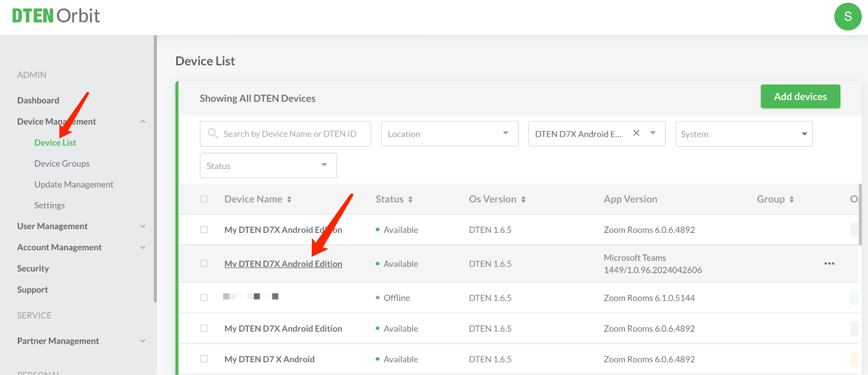Open the three-dot menu on the Microsoft Teams row
The height and width of the screenshot is (375, 868).
coord(829,264)
